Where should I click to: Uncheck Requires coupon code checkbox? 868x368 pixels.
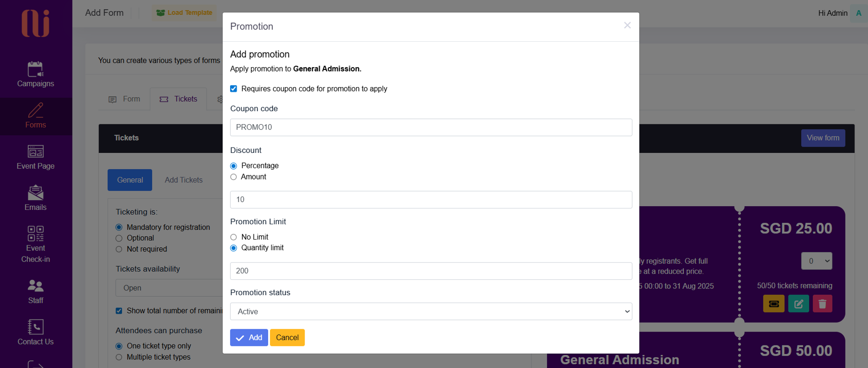234,89
